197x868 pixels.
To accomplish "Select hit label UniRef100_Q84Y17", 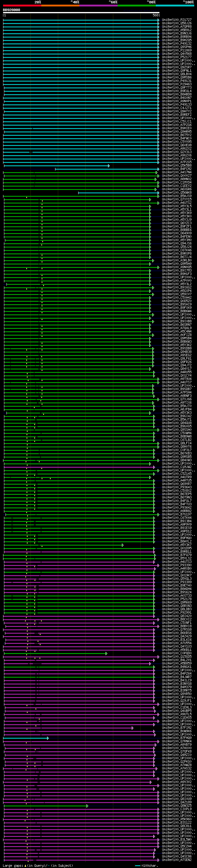I will tap(176, 369).
